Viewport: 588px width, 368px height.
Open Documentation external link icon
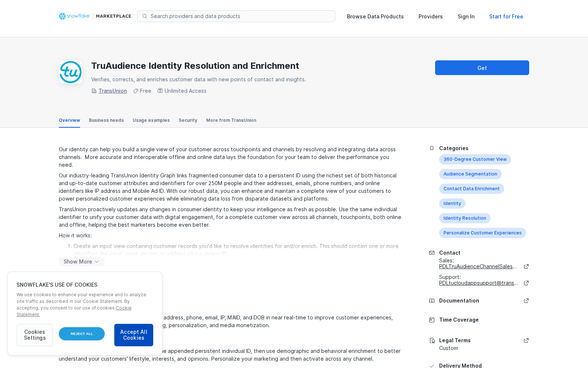pyautogui.click(x=526, y=301)
